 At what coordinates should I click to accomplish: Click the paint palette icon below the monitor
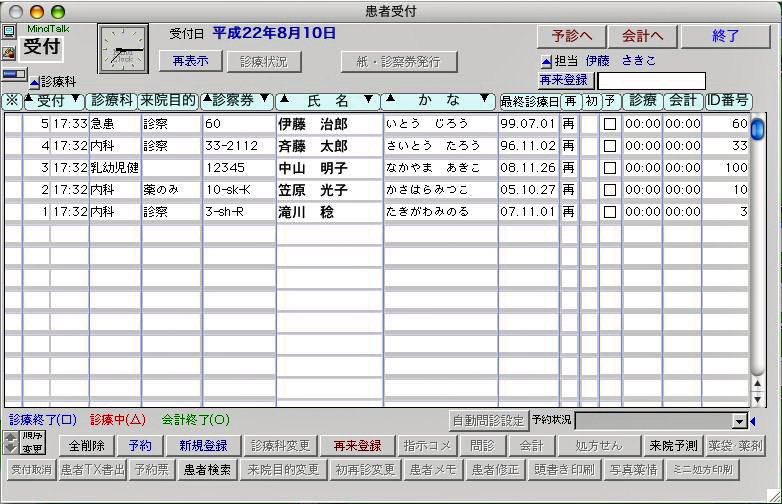(8, 52)
